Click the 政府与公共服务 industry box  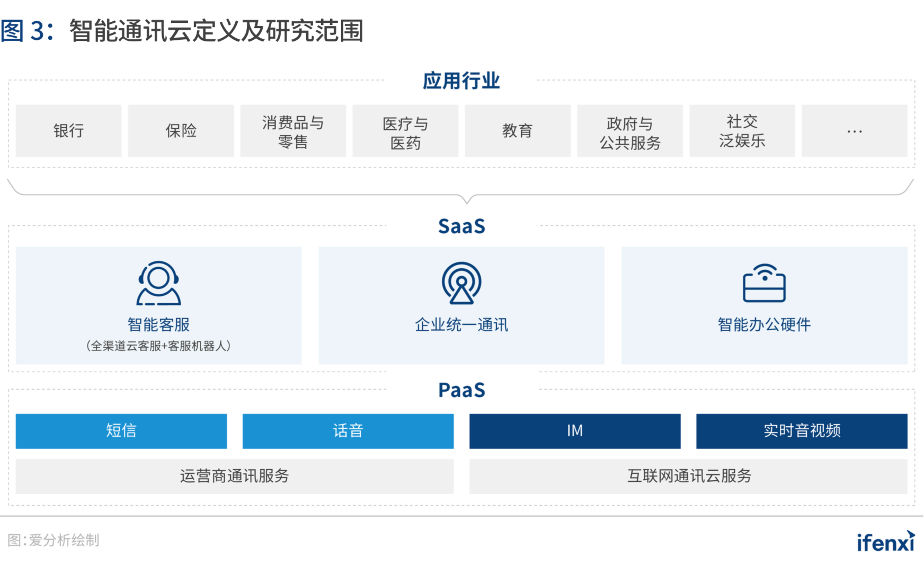click(630, 131)
